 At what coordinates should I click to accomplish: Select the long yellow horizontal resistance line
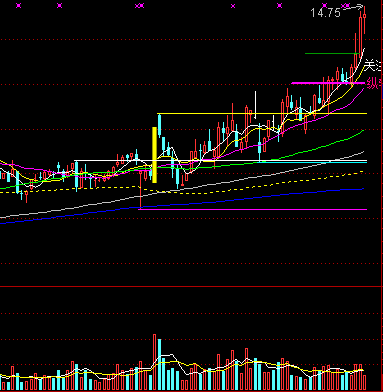pos(262,114)
